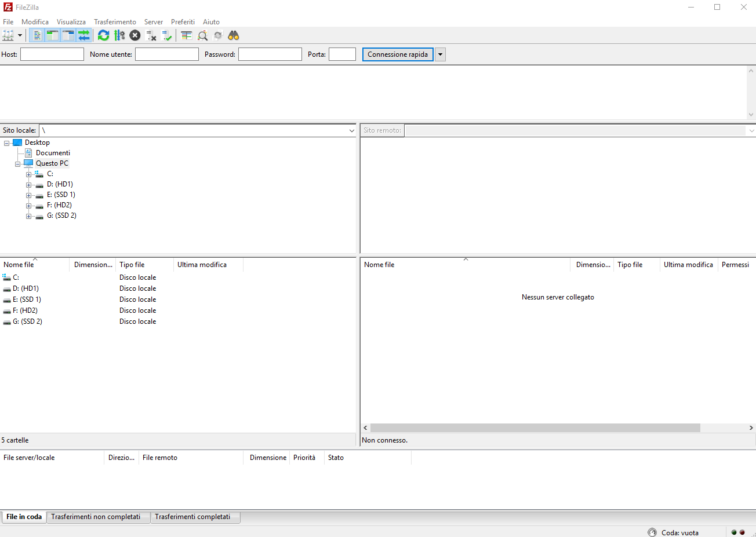Toggle processing of the transfer queue

tap(119, 35)
